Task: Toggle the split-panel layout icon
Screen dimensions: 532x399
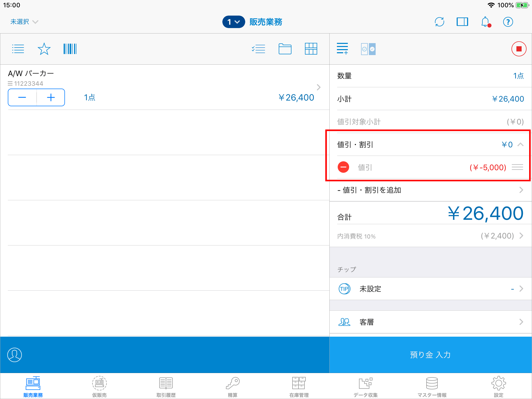Action: coord(462,22)
